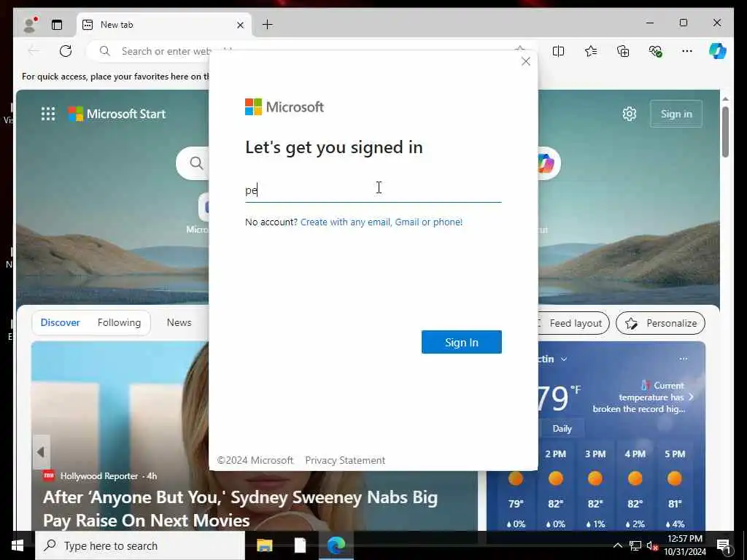Open the document icon on the taskbar
This screenshot has height=560, width=747.
(x=300, y=545)
